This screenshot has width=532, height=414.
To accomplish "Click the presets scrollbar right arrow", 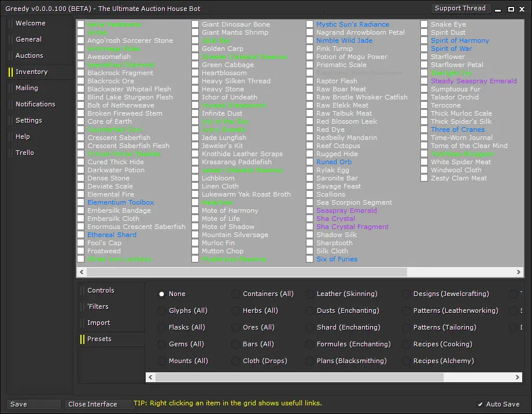I will click(519, 377).
